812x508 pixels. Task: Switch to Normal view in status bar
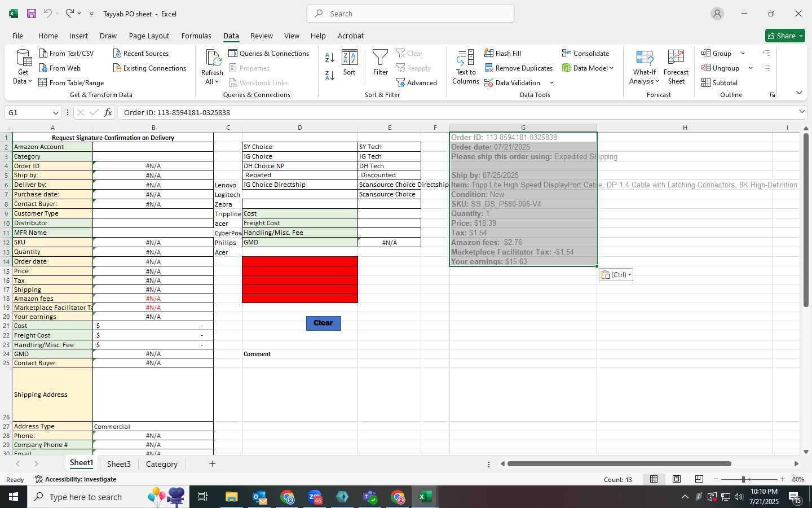654,479
